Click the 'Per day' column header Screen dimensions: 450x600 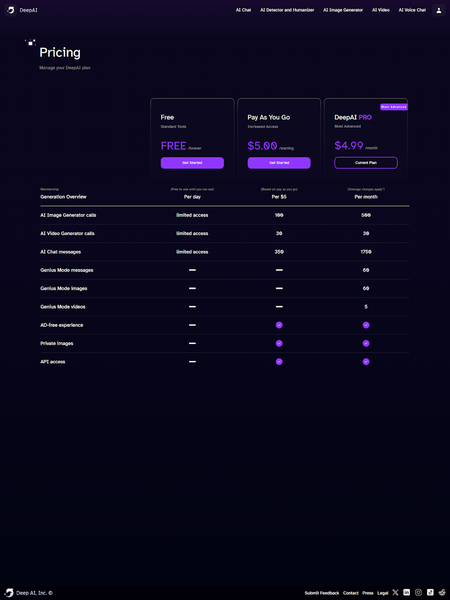[192, 197]
